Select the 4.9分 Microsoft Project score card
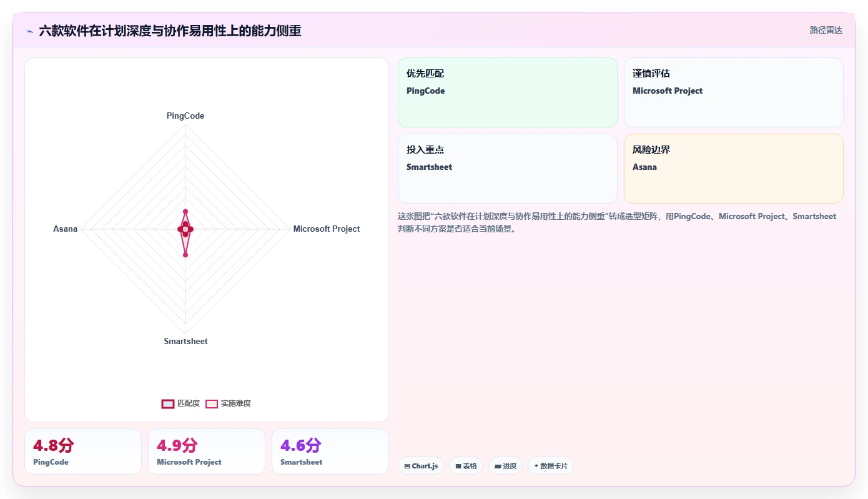The width and height of the screenshot is (868, 499). click(x=207, y=452)
